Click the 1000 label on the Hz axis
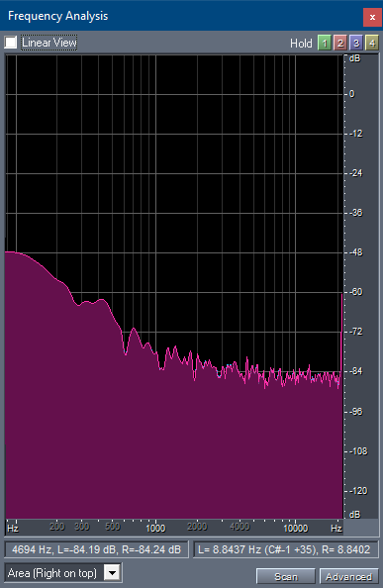Viewport: 383px width, 588px height. [155, 528]
